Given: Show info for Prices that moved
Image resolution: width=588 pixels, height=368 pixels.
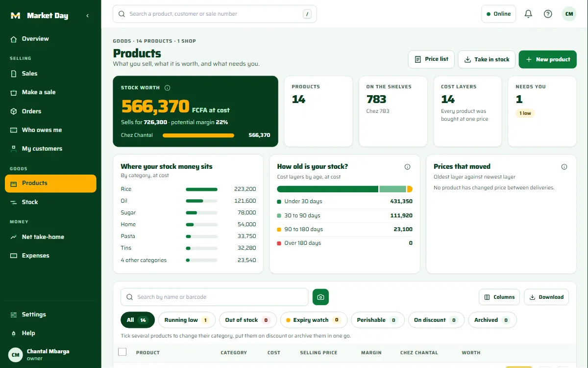Looking at the screenshot, I should (564, 167).
